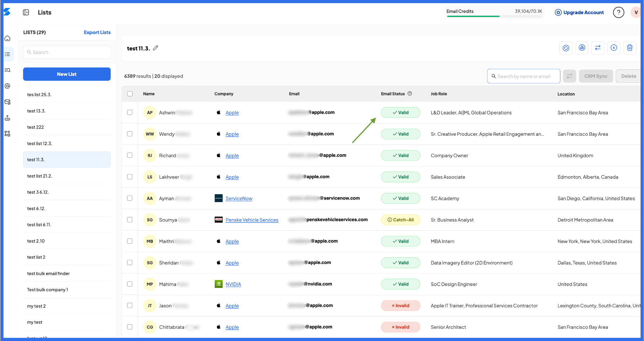Open the integrations icon in sidebar
Image resolution: width=644 pixels, height=341 pixels.
point(8,134)
